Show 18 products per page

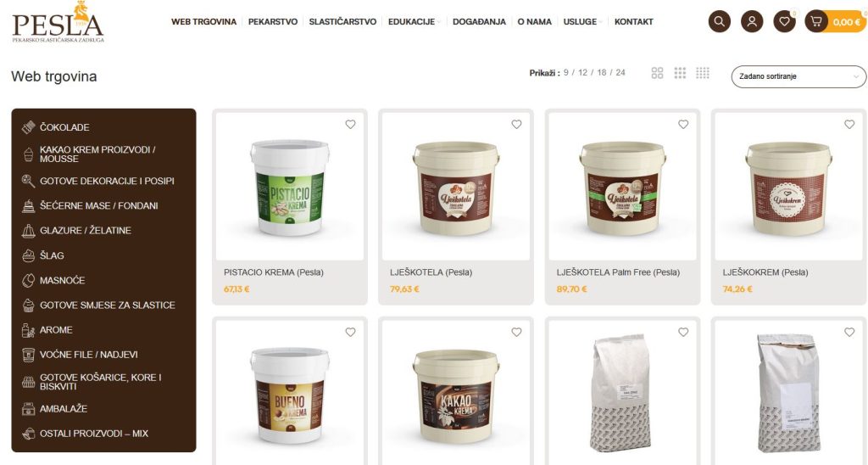pyautogui.click(x=602, y=73)
